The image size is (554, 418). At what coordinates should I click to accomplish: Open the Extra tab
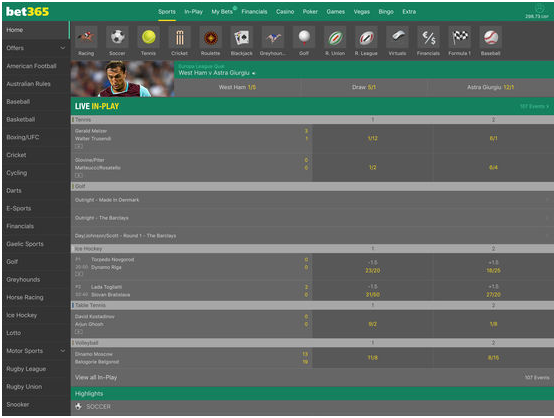point(409,12)
